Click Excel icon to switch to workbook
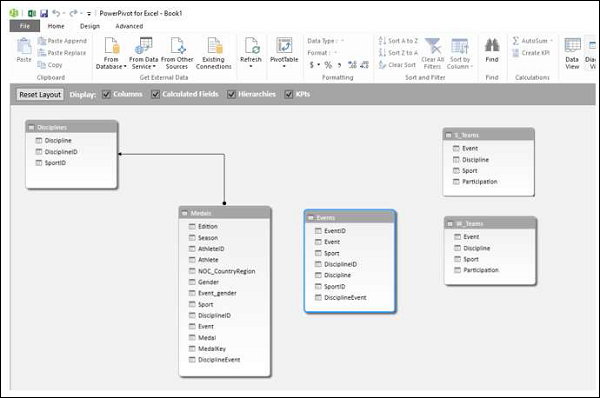 [32, 13]
